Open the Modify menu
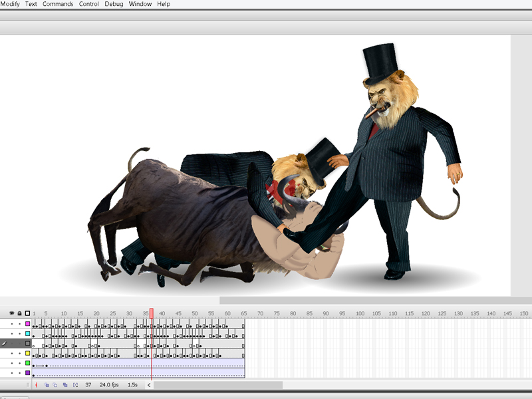This screenshot has width=532, height=399. pyautogui.click(x=9, y=4)
